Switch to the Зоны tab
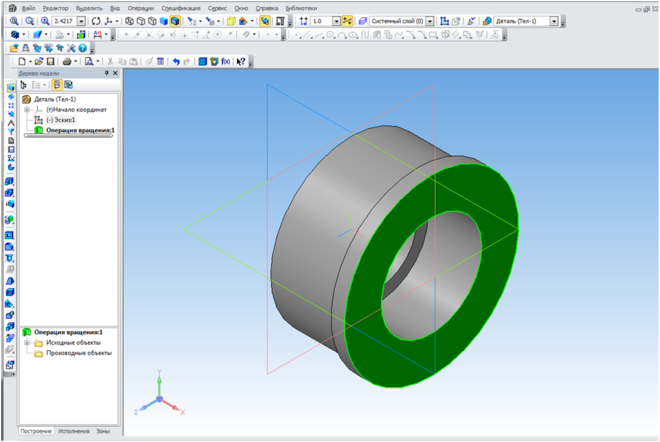660x442 pixels. tap(103, 431)
